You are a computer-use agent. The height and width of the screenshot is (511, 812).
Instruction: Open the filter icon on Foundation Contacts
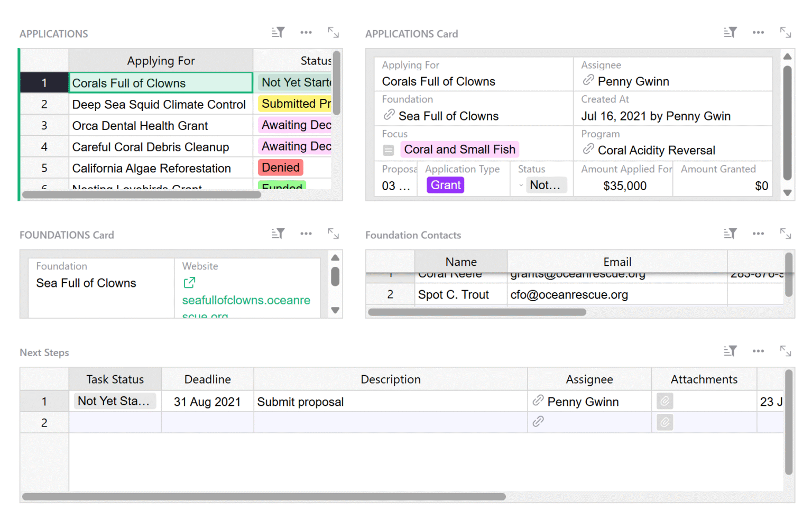[730, 233]
